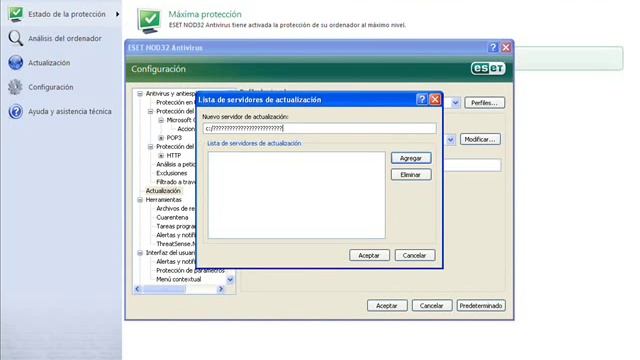
Task: Click the empty update servers list box
Action: pos(296,195)
